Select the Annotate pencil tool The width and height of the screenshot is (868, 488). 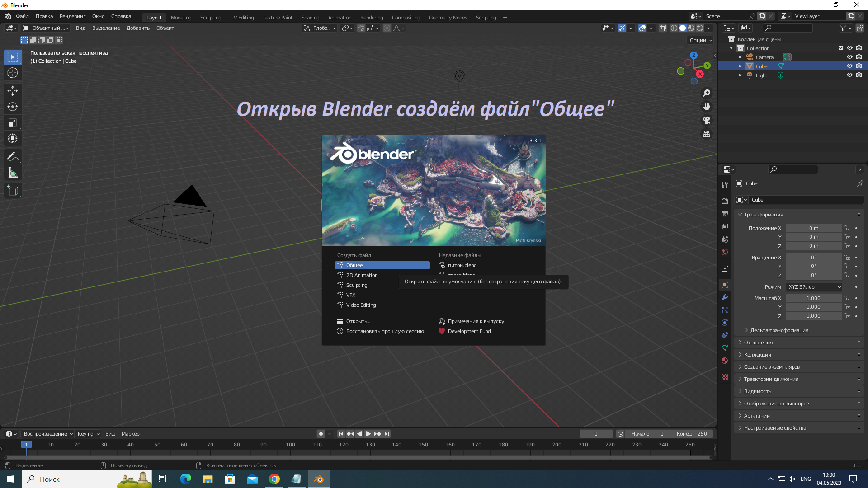tap(13, 157)
